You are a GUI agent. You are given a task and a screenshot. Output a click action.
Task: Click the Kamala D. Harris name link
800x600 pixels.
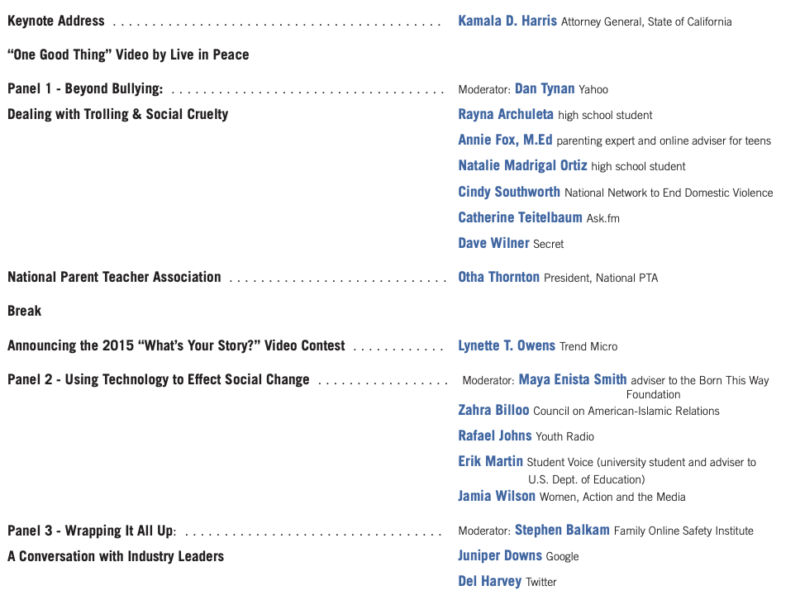coord(507,21)
